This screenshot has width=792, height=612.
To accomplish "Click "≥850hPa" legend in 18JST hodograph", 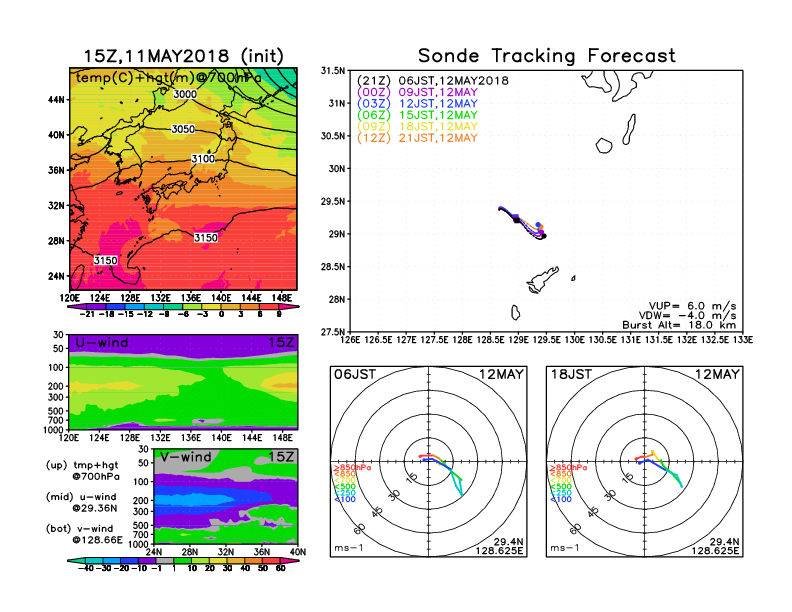I will [568, 468].
